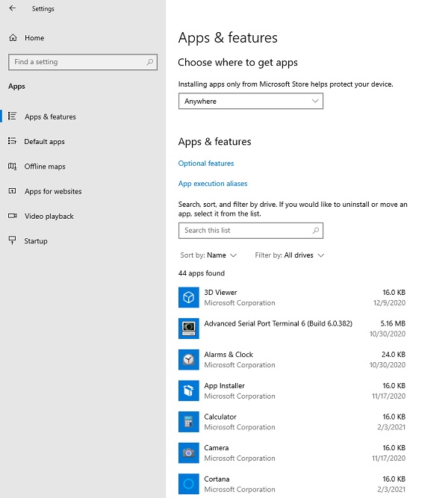Open Apps for websites settings page
The width and height of the screenshot is (448, 498).
coord(53,191)
